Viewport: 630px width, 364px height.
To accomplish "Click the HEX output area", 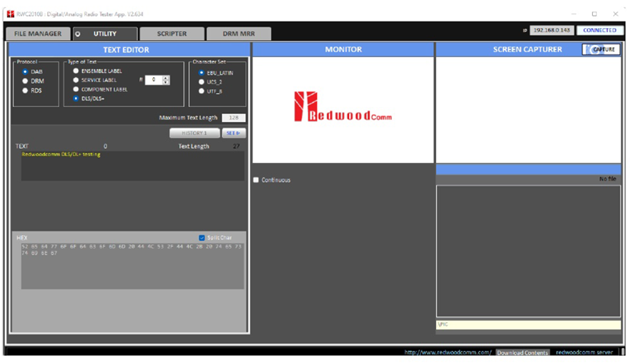I will coord(133,266).
